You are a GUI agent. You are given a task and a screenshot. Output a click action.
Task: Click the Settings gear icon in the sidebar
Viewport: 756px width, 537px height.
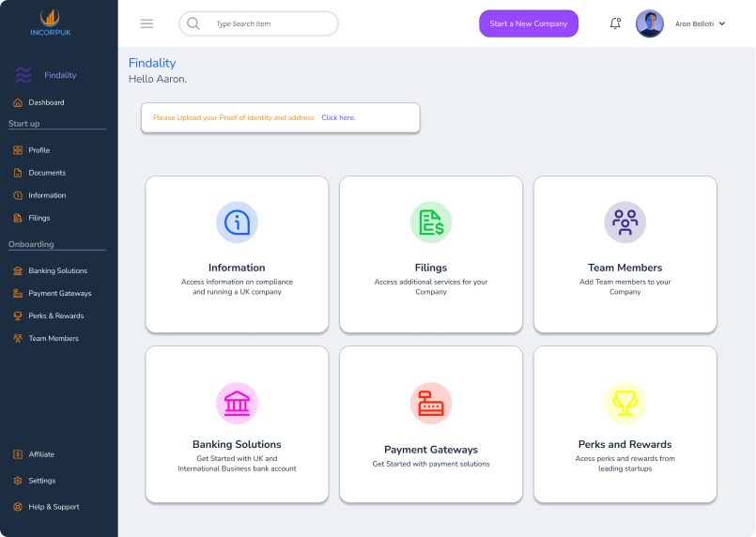(18, 481)
